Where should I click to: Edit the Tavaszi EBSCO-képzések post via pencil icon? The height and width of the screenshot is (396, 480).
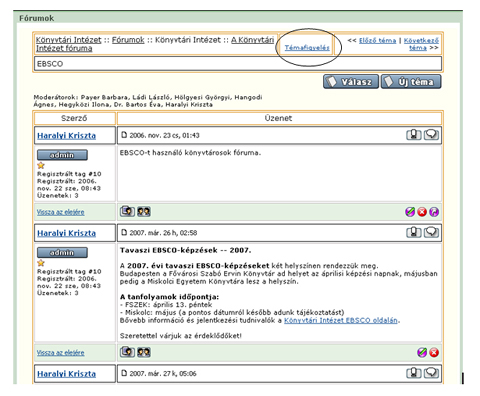pos(422,352)
